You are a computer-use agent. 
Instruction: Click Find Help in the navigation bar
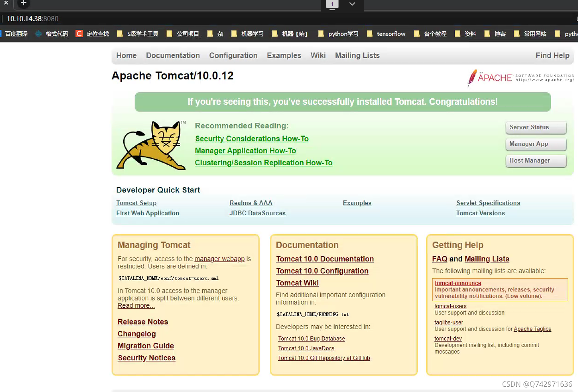pyautogui.click(x=552, y=55)
